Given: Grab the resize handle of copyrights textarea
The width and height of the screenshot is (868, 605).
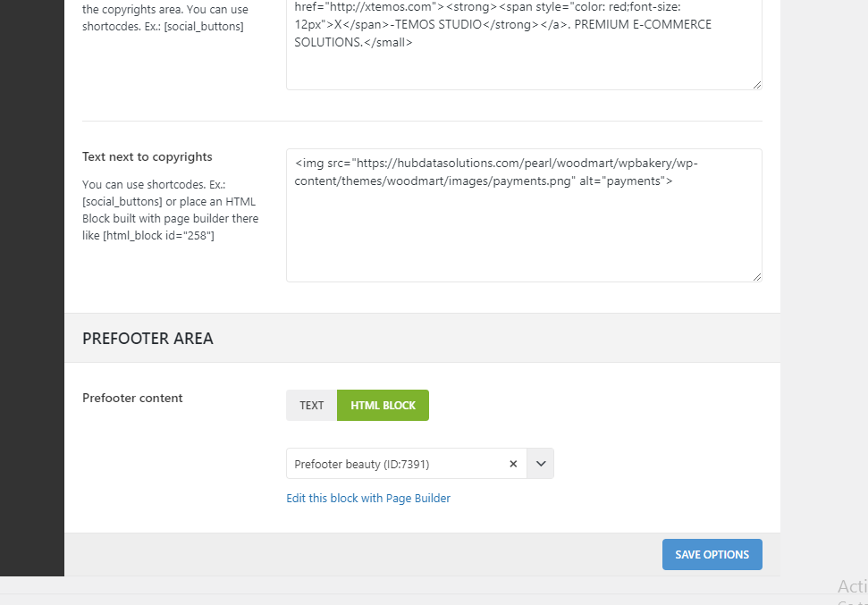Looking at the screenshot, I should pos(757,85).
